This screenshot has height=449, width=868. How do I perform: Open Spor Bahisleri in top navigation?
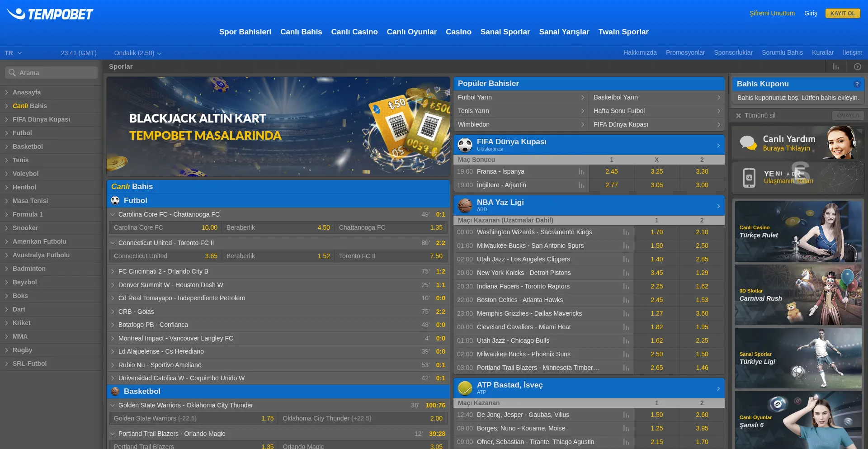click(245, 32)
